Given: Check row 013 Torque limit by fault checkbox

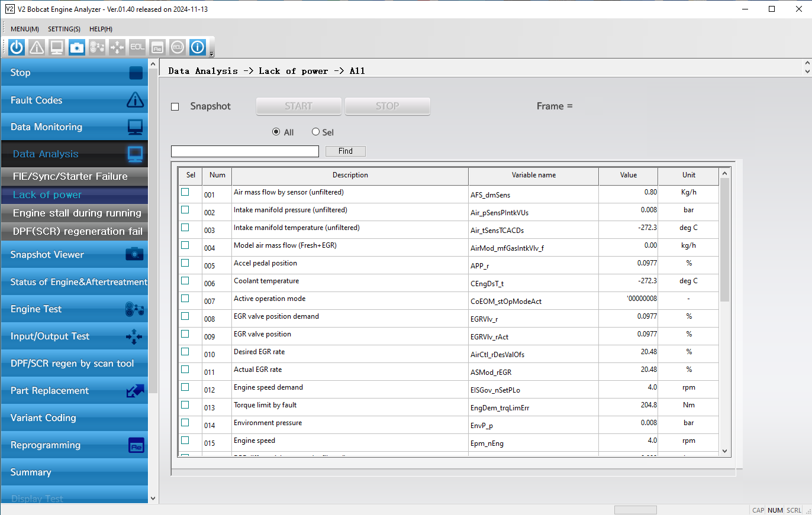Looking at the screenshot, I should pos(185,405).
